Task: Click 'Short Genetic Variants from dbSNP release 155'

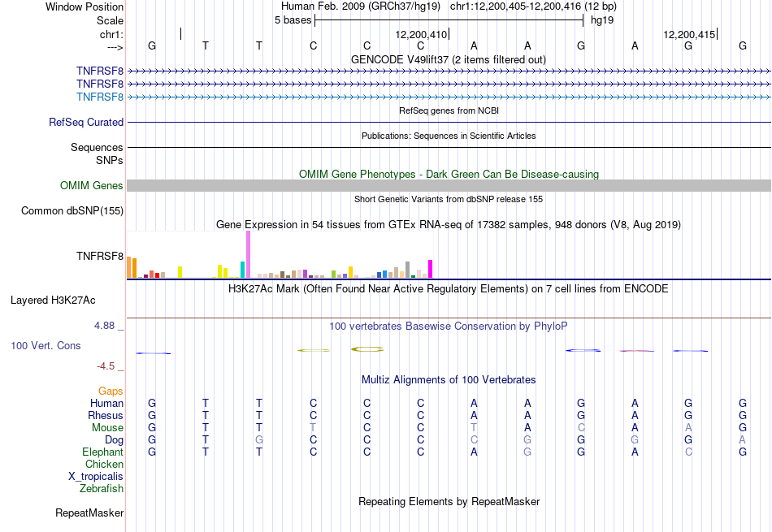Action: (x=449, y=199)
